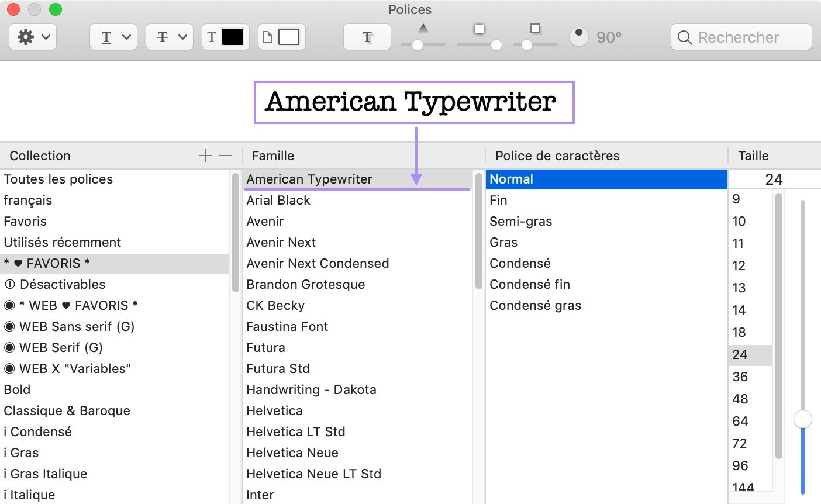Screen dimensions: 821x504
Task: Open the strikethrough style dropdown
Action: coord(170,37)
